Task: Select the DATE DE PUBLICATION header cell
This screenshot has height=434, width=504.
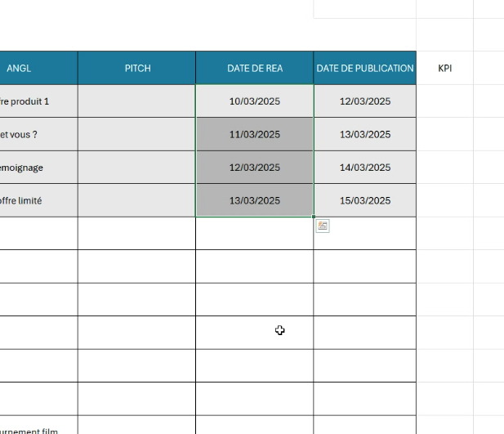Action: click(364, 69)
